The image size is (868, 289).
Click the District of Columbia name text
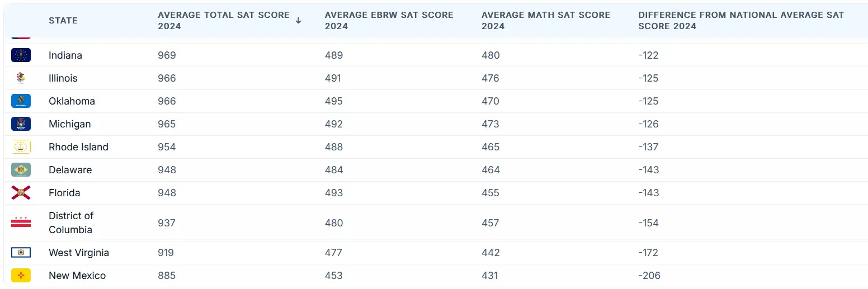(71, 222)
